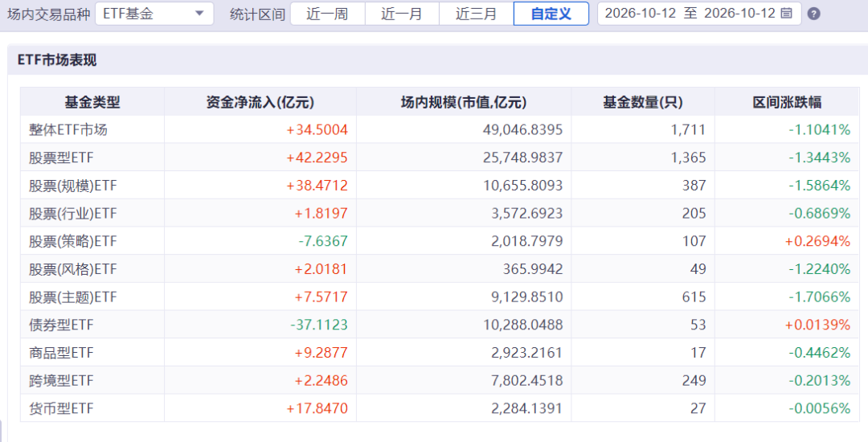Click net inflow value +42.2295
This screenshot has width=868, height=442.
point(317,158)
